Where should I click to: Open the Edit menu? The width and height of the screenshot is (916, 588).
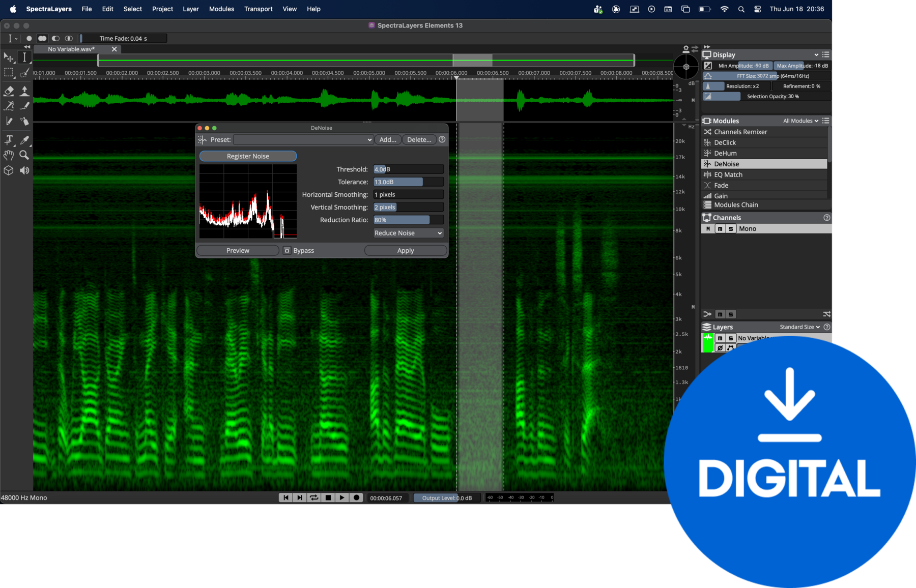(107, 9)
